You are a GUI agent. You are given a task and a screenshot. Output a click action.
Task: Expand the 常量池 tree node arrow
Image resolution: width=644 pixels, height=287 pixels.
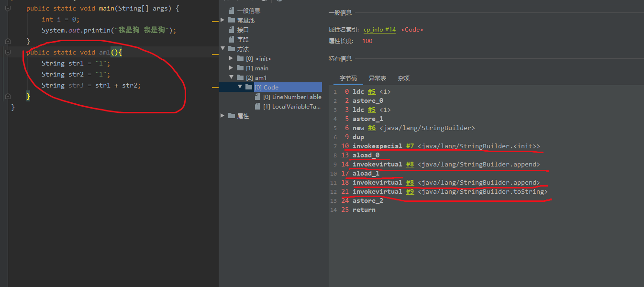pyautogui.click(x=222, y=20)
